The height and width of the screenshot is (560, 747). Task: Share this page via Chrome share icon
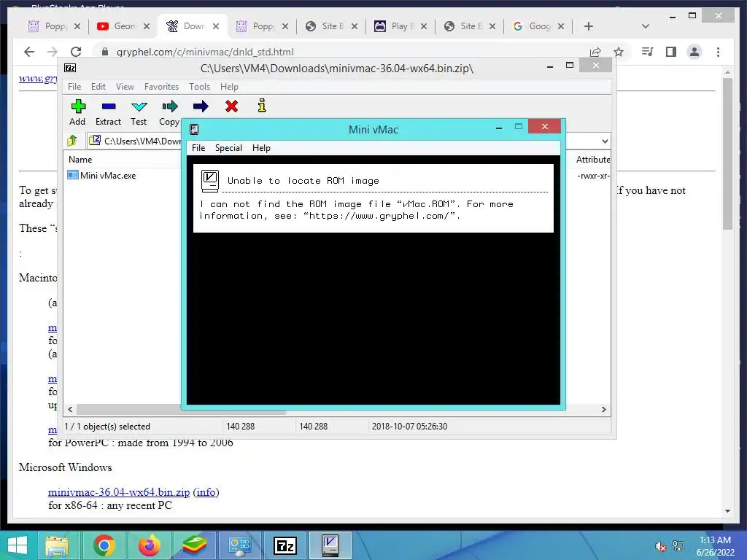click(x=595, y=52)
